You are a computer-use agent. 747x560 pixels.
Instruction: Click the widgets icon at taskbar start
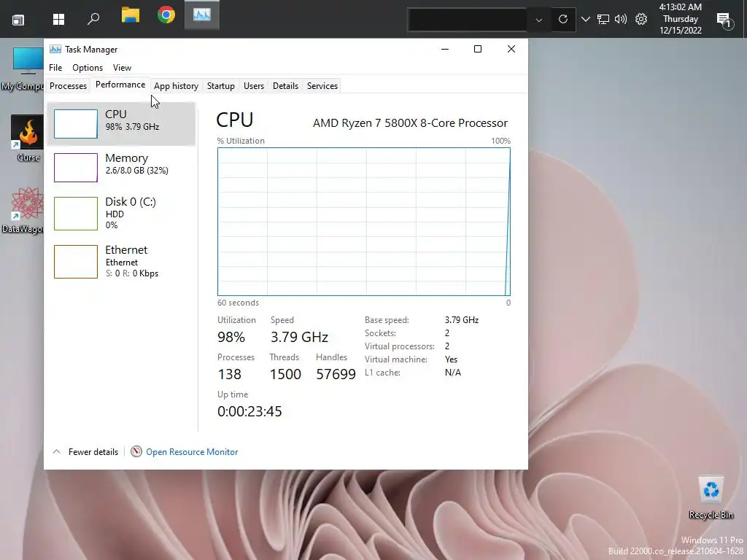(x=18, y=20)
